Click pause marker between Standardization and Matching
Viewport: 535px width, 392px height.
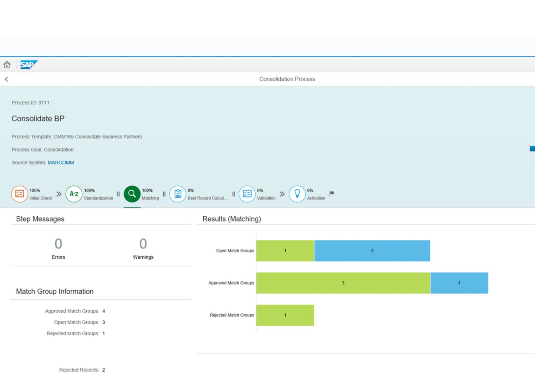pos(118,194)
